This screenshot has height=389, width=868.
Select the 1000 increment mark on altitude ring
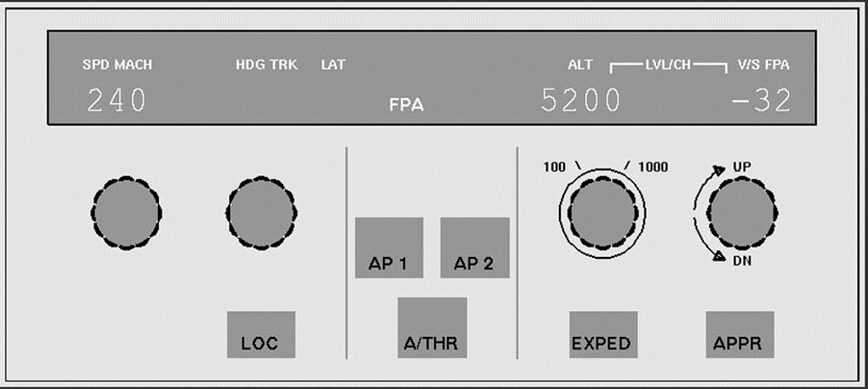coord(653,166)
